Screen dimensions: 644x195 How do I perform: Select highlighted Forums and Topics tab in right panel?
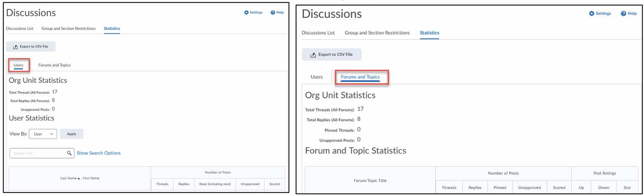point(360,77)
